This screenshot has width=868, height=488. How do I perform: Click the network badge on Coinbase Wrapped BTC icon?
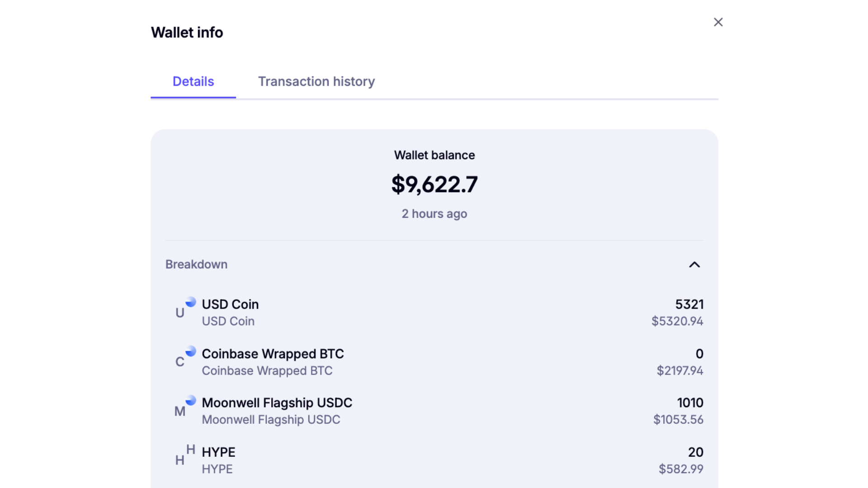[191, 351]
